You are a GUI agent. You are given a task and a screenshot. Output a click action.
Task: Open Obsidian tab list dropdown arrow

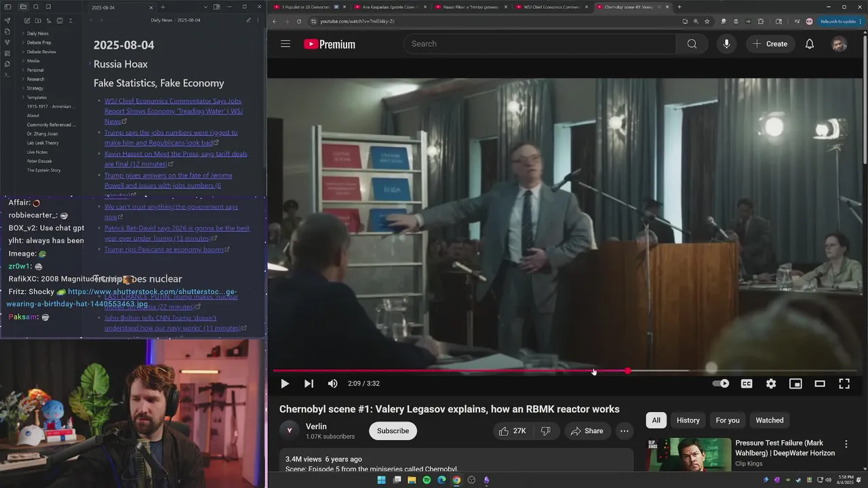[205, 7]
